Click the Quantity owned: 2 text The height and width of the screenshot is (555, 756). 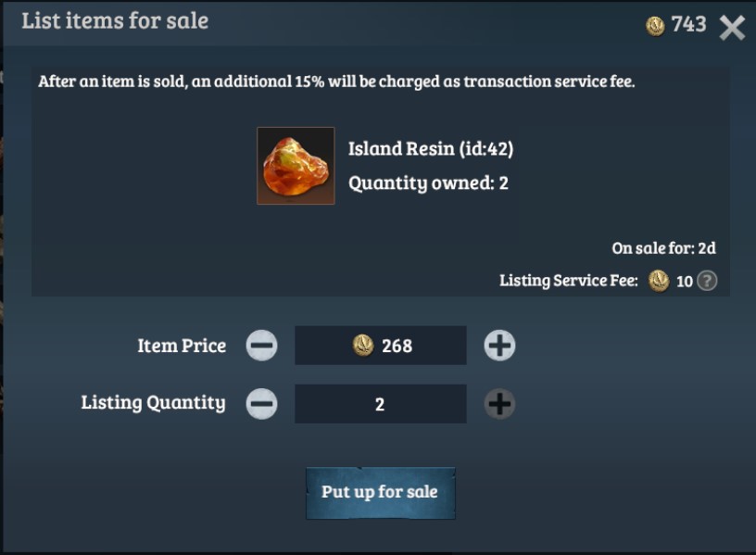(428, 183)
